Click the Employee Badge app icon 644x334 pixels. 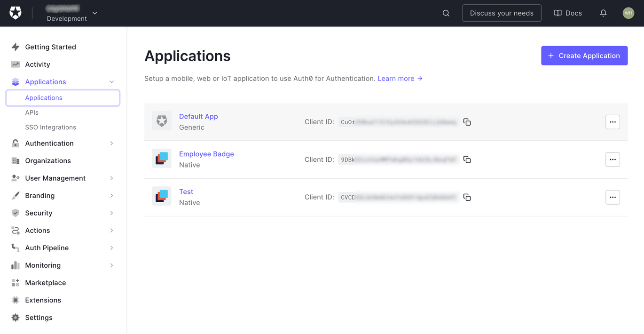(x=162, y=159)
